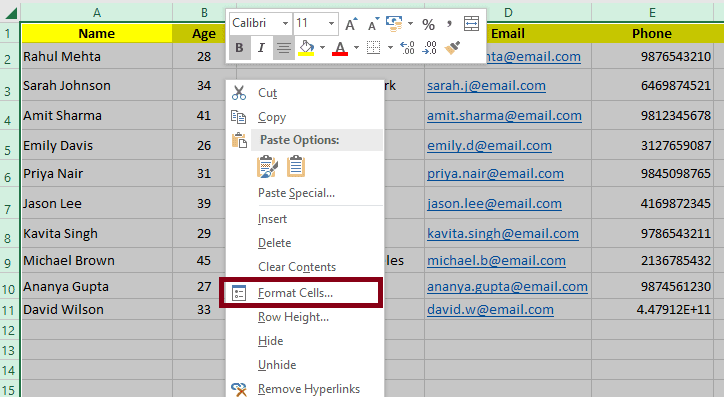Select Hide in the context menu
Screen dimensions: 724x397
[305, 341]
